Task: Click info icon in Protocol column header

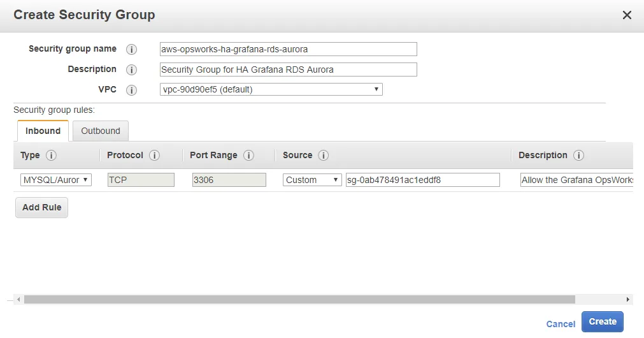Action: tap(155, 156)
